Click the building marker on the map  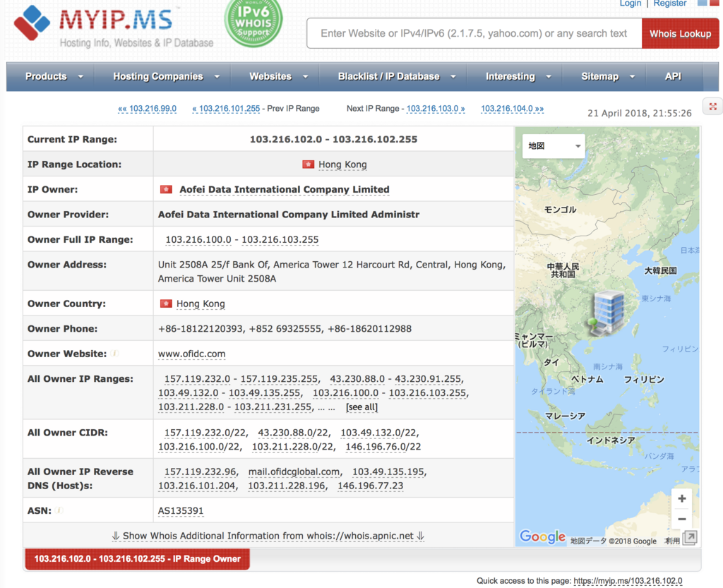607,313
